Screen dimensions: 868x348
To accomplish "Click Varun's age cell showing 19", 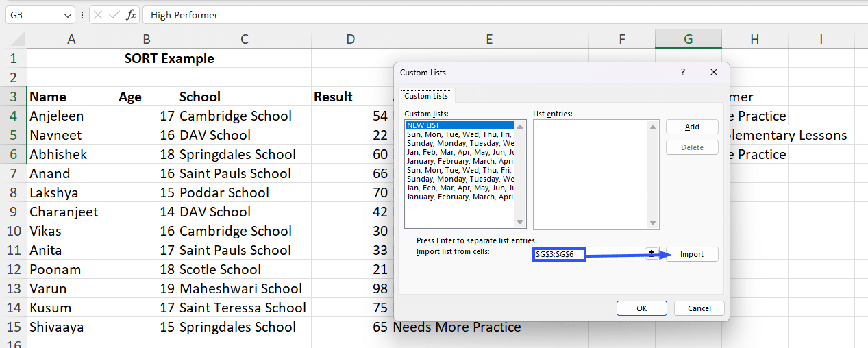I will [146, 288].
